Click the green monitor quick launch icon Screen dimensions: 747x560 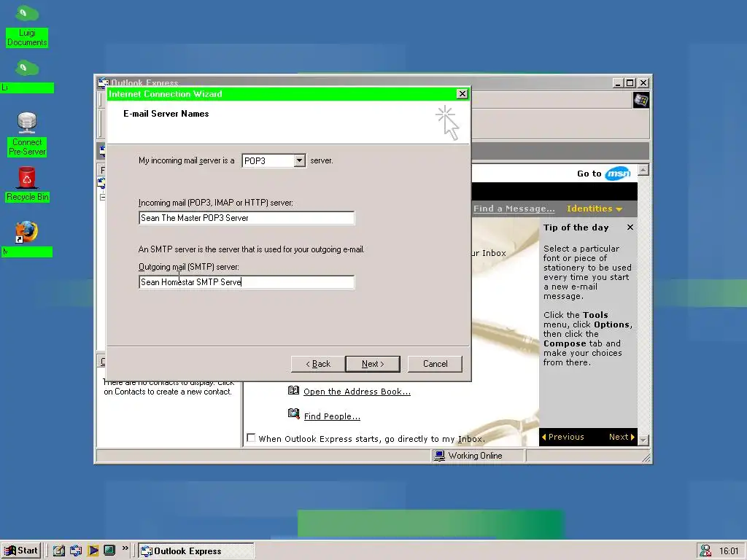pyautogui.click(x=109, y=551)
